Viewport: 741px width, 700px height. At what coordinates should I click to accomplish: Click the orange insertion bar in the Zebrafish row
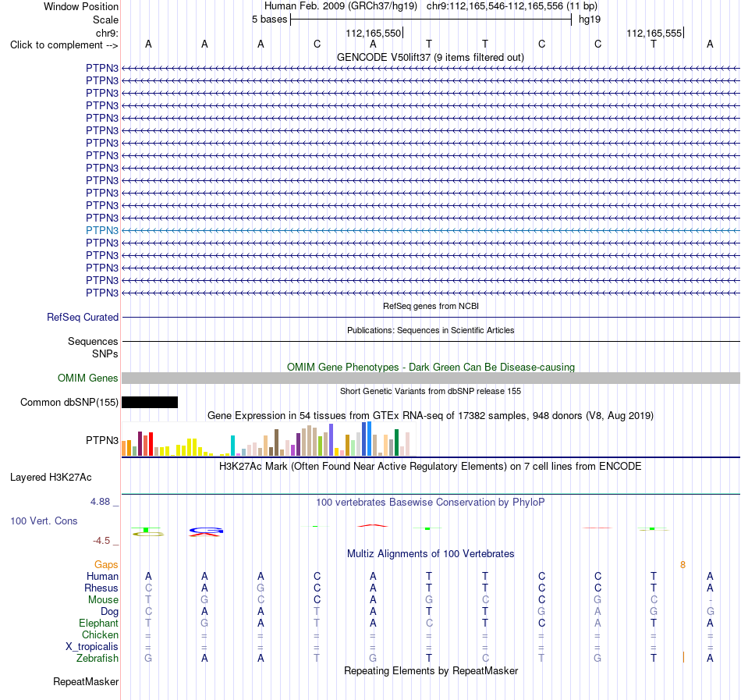pyautogui.click(x=683, y=657)
